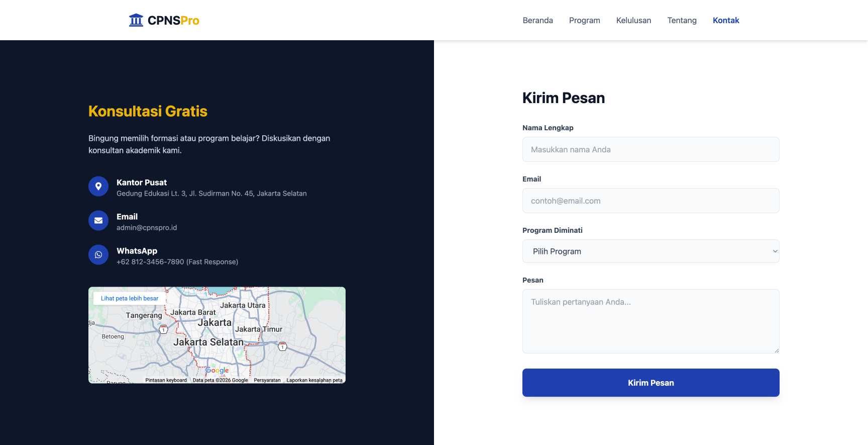
Task: Click the Pintasan keyboard map option
Action: tap(166, 380)
